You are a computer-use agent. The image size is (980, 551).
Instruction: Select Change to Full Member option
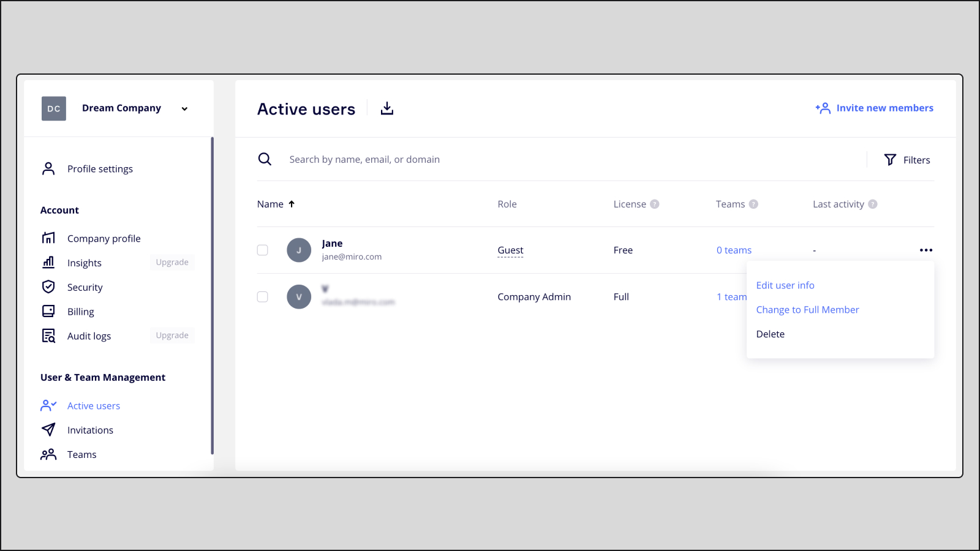807,310
